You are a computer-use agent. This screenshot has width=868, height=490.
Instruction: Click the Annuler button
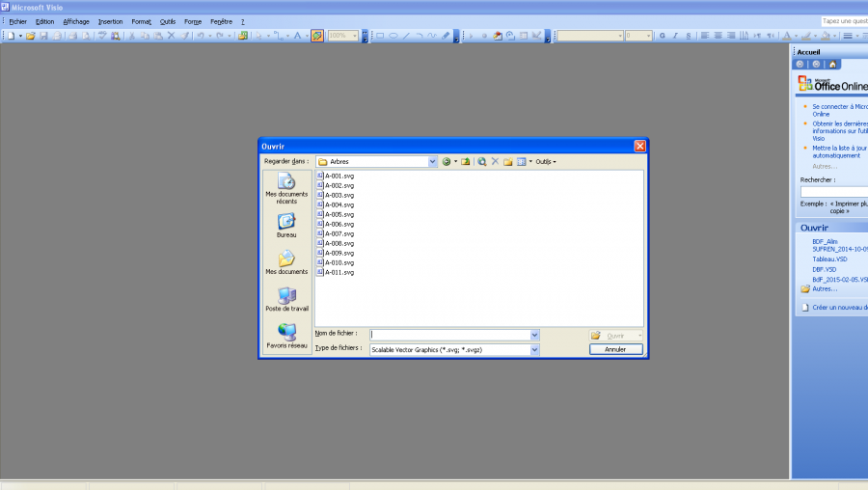point(615,349)
